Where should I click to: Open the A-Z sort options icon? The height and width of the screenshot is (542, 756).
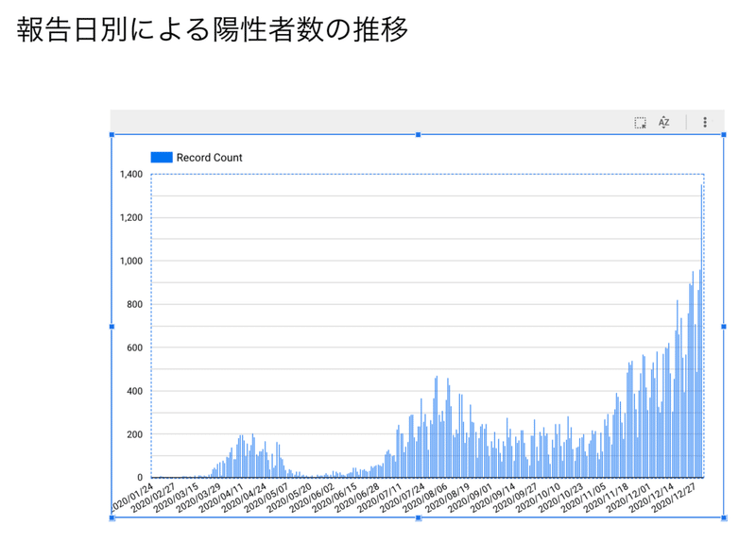point(664,123)
